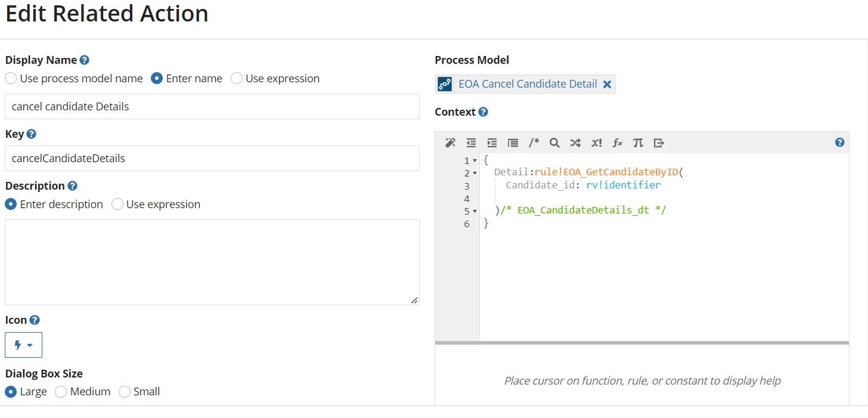Click the process model icon in the chip
Screen dimensions: 868x418
445,84
